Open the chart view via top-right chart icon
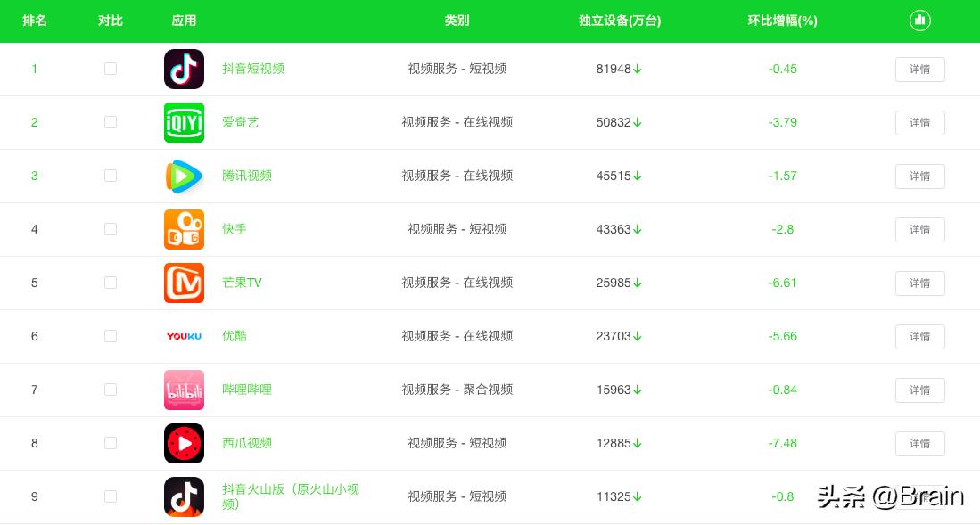Screen dimensions: 980x525 (919, 21)
